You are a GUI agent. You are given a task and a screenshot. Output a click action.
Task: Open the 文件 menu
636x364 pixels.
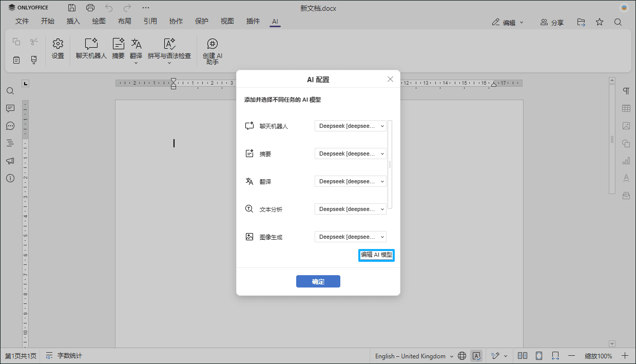(22, 22)
